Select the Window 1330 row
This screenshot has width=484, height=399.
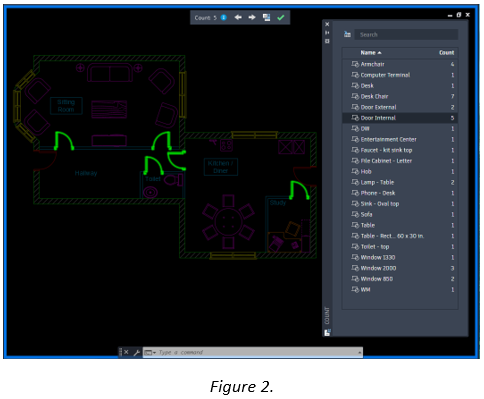(400, 257)
